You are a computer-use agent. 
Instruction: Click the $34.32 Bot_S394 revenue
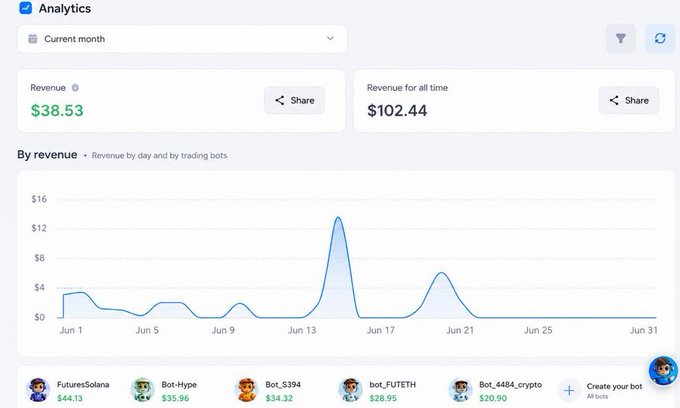click(x=279, y=398)
